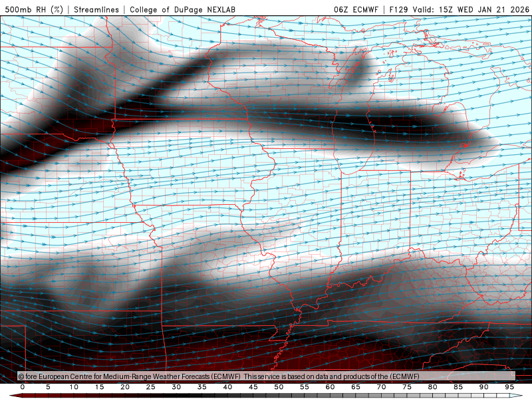Click the "30" value on the color scale

coord(176,387)
